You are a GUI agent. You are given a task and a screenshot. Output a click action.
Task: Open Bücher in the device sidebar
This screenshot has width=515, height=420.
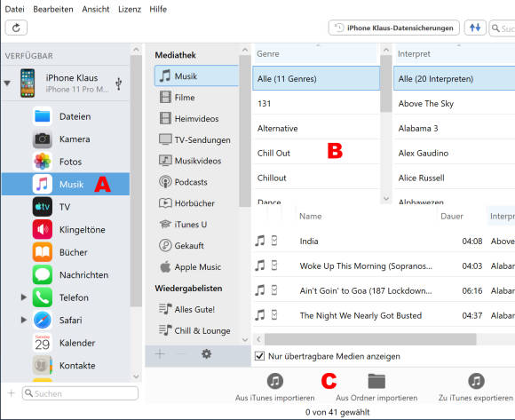pyautogui.click(x=66, y=252)
